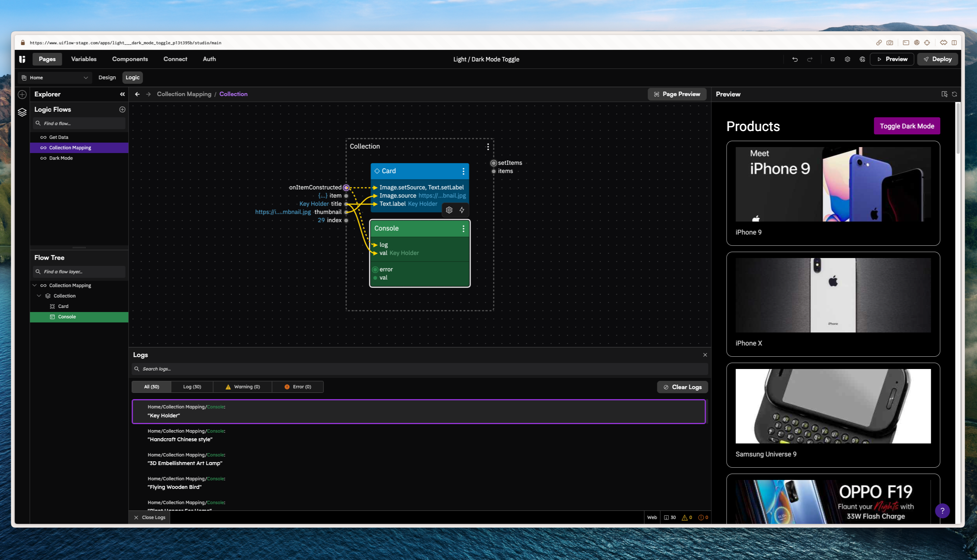
Task: Focus the Find a flow layer search field
Action: tap(79, 271)
